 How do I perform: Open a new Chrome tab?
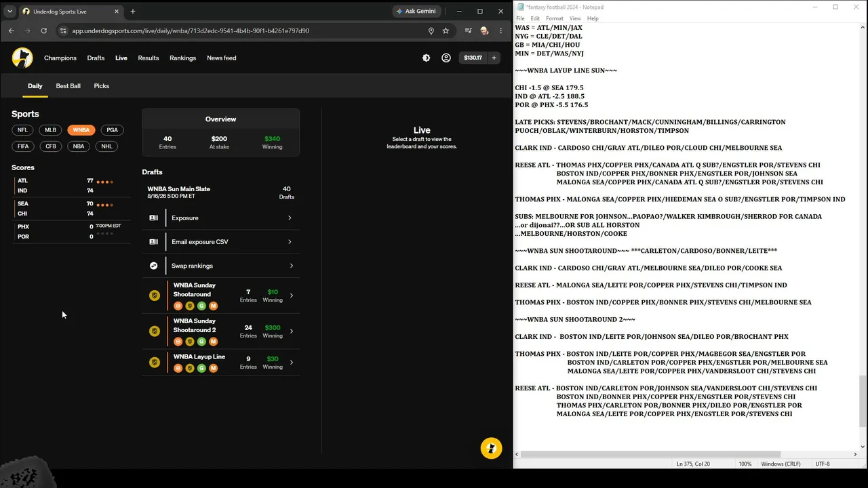[x=133, y=12]
